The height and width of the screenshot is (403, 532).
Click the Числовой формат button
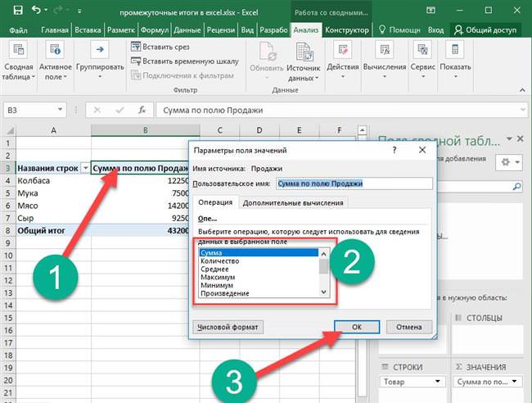tap(228, 327)
